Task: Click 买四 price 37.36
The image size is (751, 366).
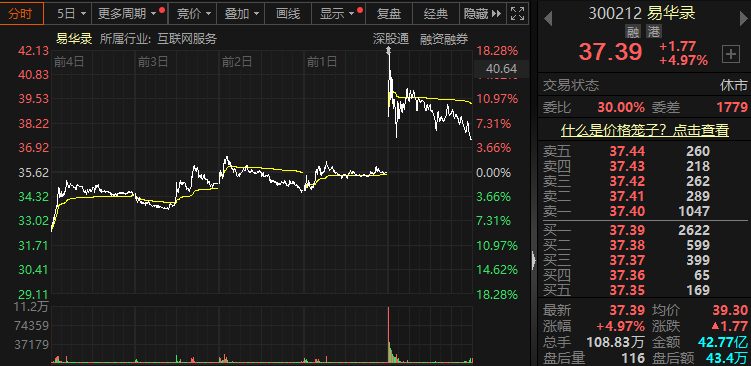Action: [x=627, y=275]
